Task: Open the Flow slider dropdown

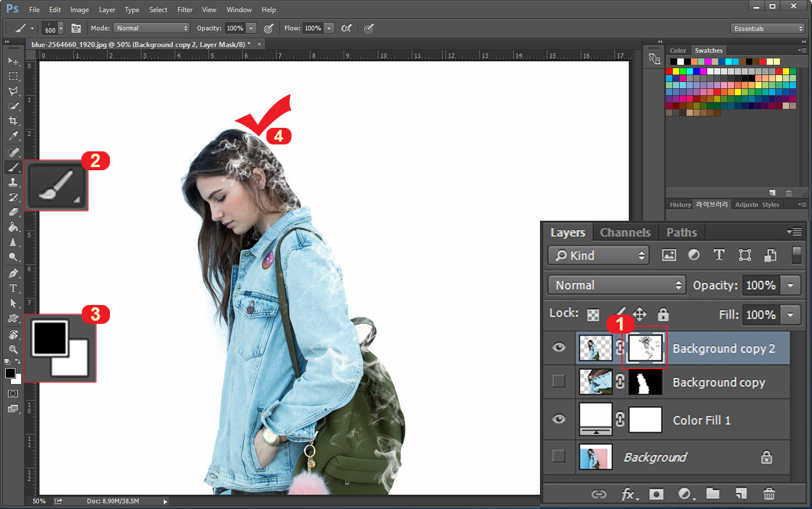Action: [x=329, y=28]
